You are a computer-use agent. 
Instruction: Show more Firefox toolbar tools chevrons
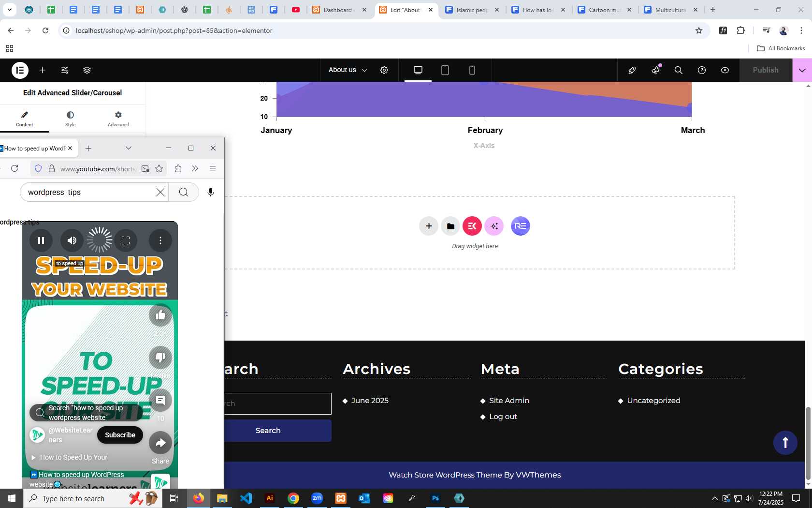tap(195, 168)
